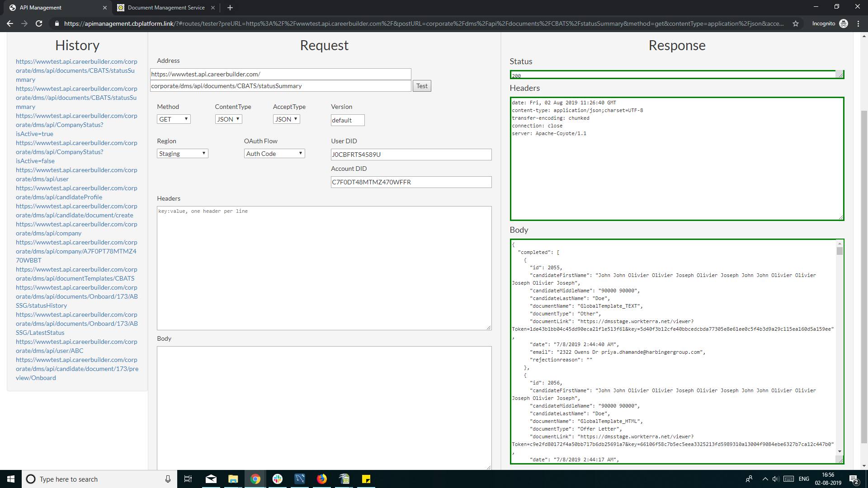Open Firefox from taskbar
Image resolution: width=868 pixels, height=488 pixels.
[x=322, y=479]
